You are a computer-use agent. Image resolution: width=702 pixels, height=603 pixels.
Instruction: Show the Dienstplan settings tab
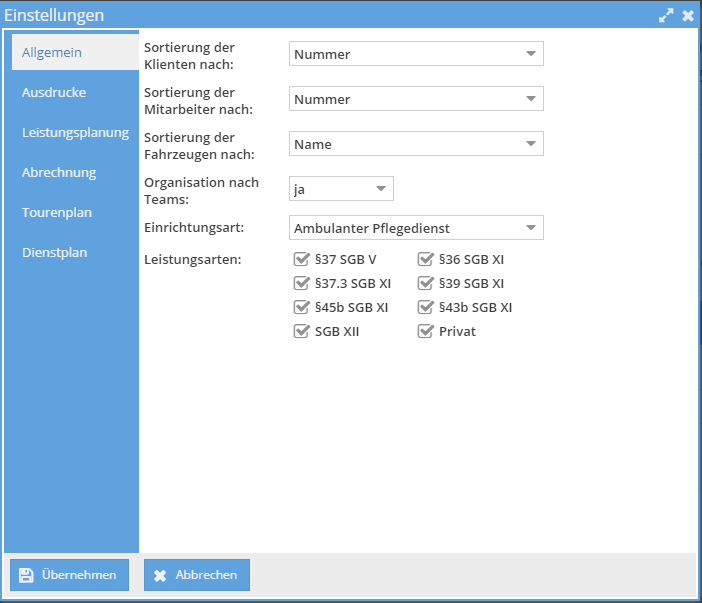[x=55, y=252]
